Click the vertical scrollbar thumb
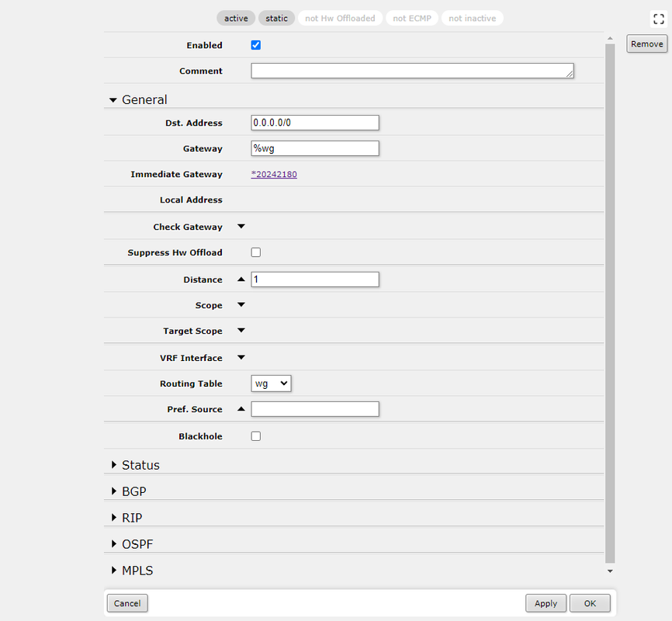This screenshot has width=672, height=621. click(610, 304)
